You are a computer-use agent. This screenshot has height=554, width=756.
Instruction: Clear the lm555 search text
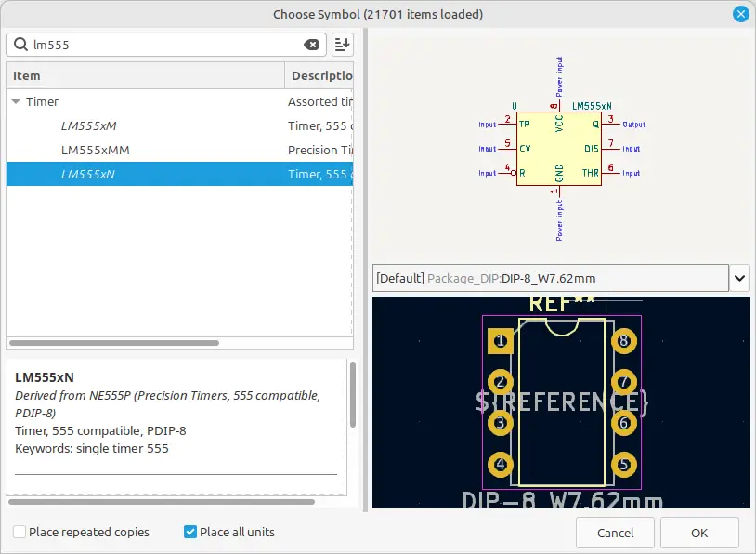[311, 45]
